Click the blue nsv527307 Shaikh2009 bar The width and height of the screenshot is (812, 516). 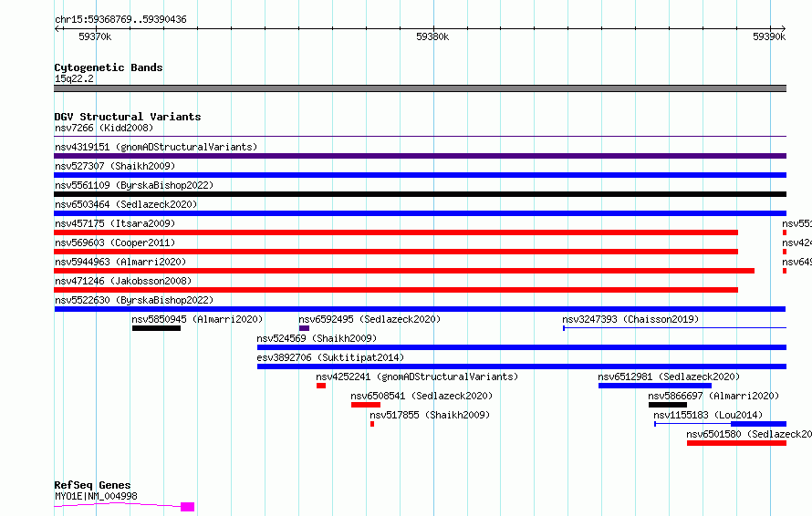coord(420,175)
